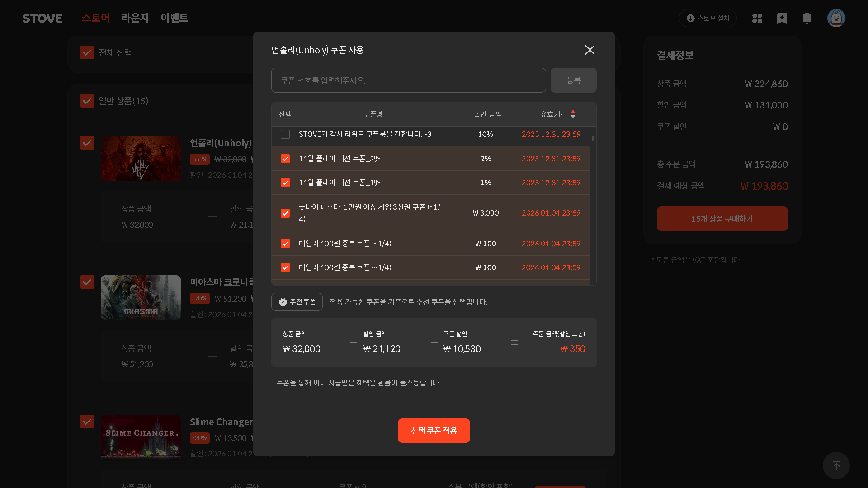Screen dimensions: 868x488
Task: Click the 등록 coupon register button
Action: 573,80
